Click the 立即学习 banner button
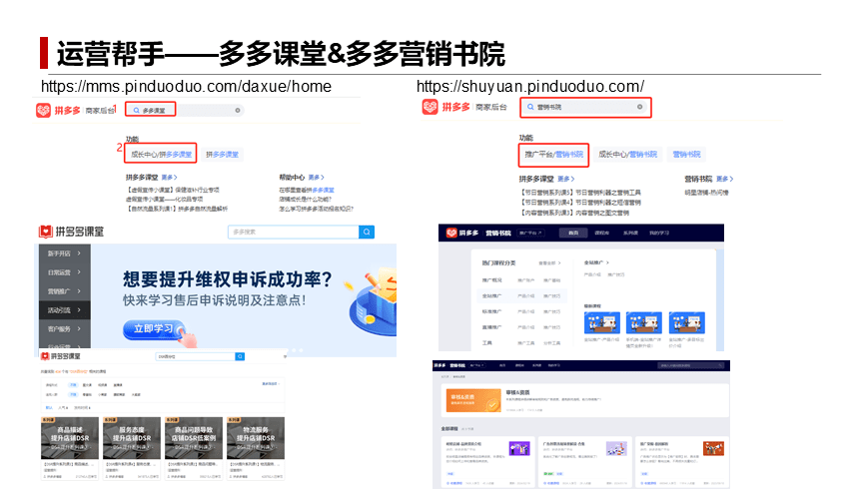868x490 pixels. (x=154, y=328)
